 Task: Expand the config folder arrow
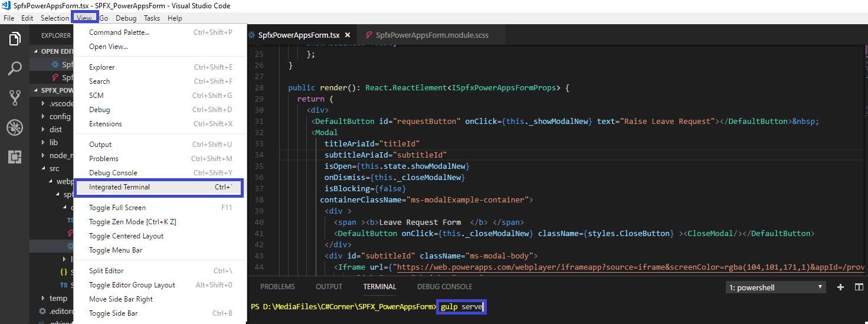point(43,116)
